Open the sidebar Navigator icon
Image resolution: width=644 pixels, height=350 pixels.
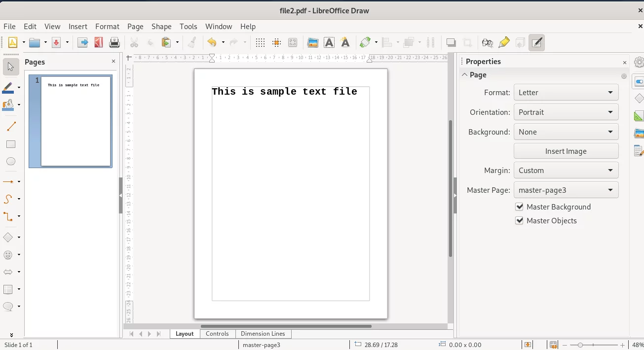tap(639, 151)
